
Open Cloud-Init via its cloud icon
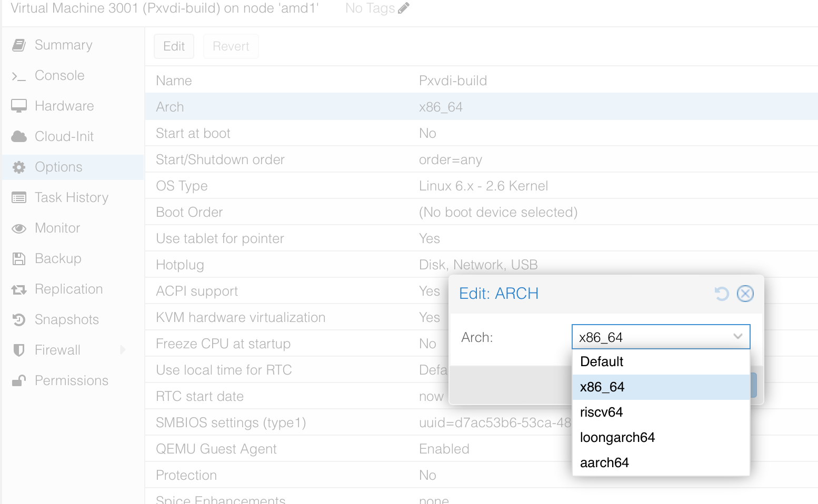(x=19, y=137)
